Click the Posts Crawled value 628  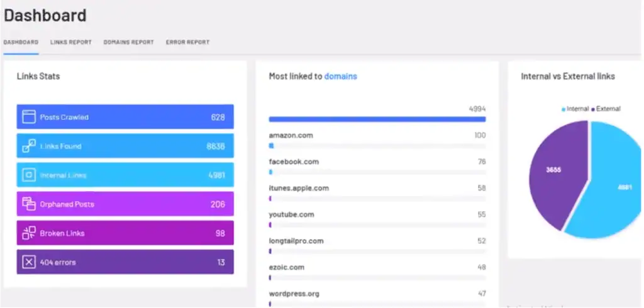(218, 117)
